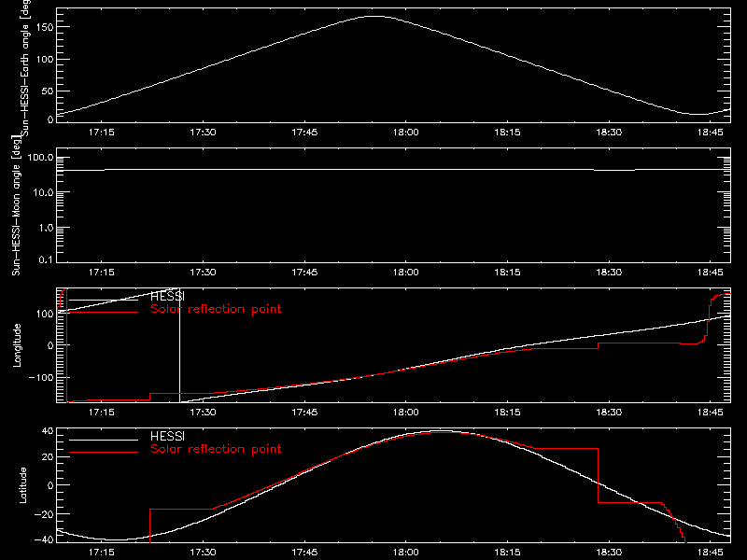Select Solar reflection point label in Latitude plot
747x560 pixels.
pyautogui.click(x=216, y=449)
